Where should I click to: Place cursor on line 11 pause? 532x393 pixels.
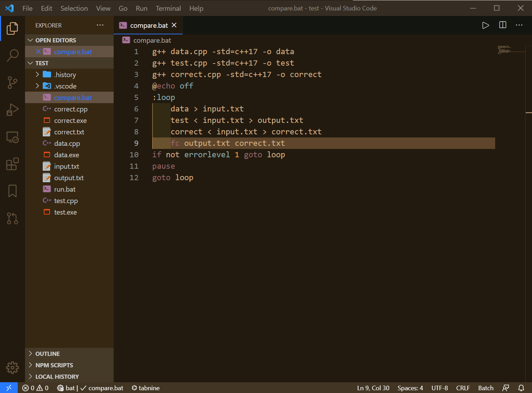pyautogui.click(x=163, y=166)
